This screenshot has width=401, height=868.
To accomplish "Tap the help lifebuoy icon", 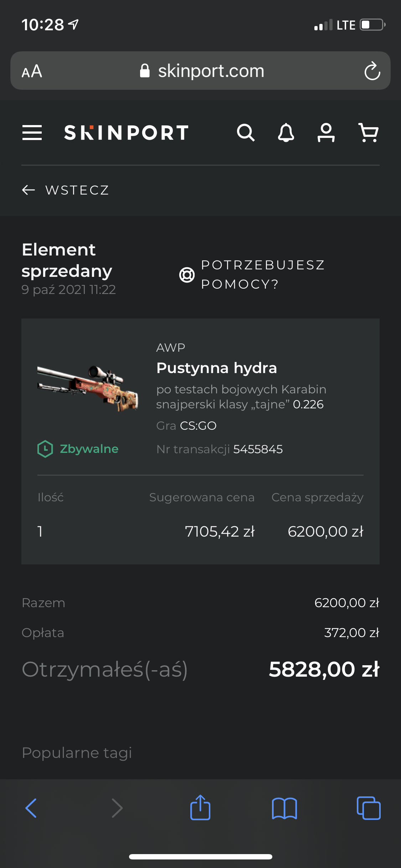I will coord(187,275).
